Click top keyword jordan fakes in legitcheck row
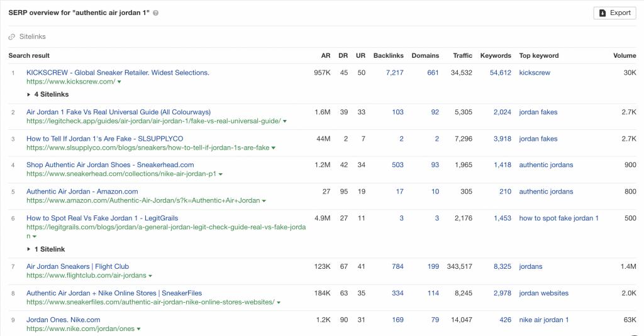The width and height of the screenshot is (644, 336). click(x=538, y=112)
